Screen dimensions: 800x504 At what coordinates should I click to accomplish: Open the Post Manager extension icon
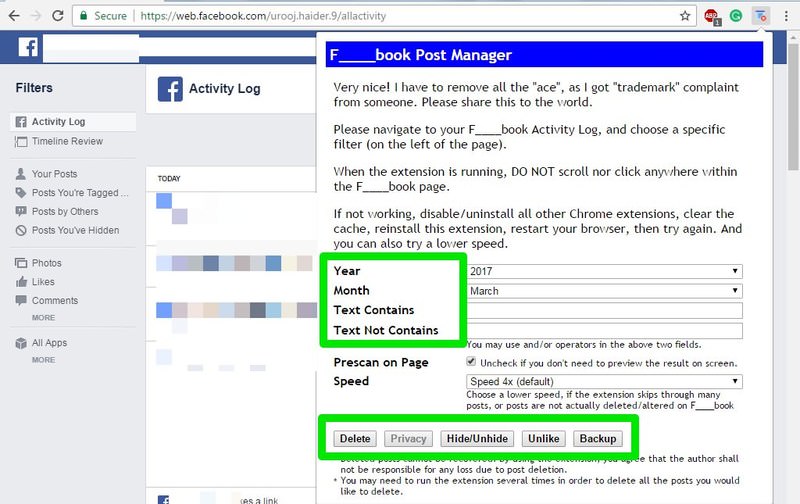click(x=760, y=16)
